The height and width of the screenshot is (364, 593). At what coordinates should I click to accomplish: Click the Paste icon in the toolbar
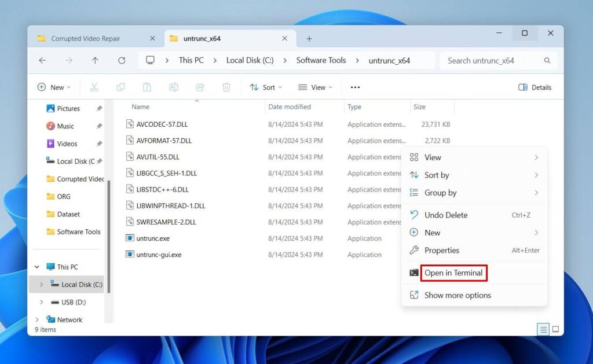point(147,87)
